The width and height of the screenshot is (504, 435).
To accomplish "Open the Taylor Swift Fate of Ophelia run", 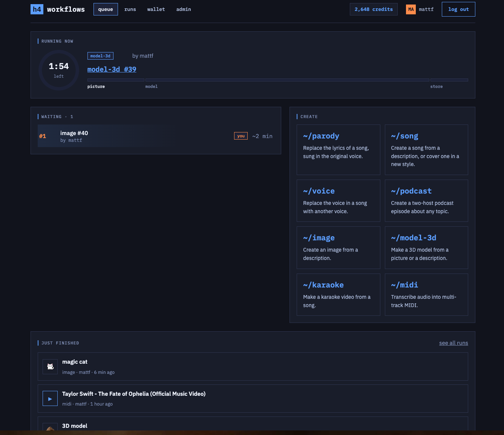I will click(253, 398).
